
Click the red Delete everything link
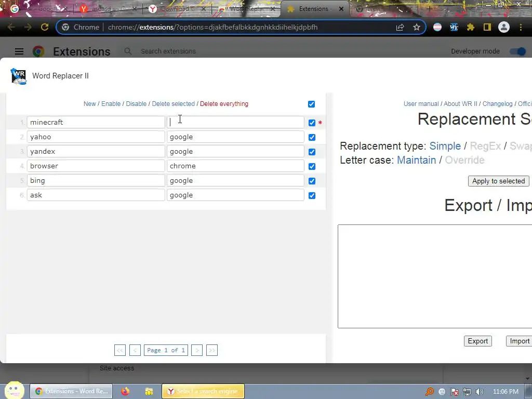pos(224,104)
